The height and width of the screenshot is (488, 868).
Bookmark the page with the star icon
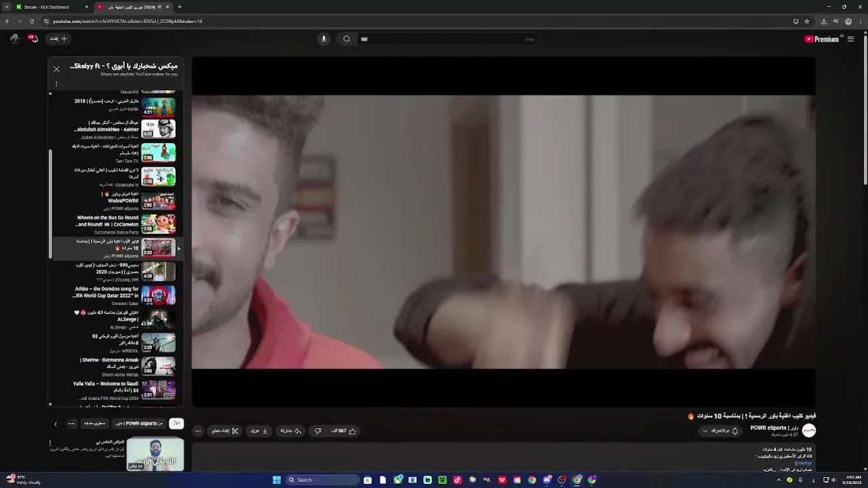(807, 21)
